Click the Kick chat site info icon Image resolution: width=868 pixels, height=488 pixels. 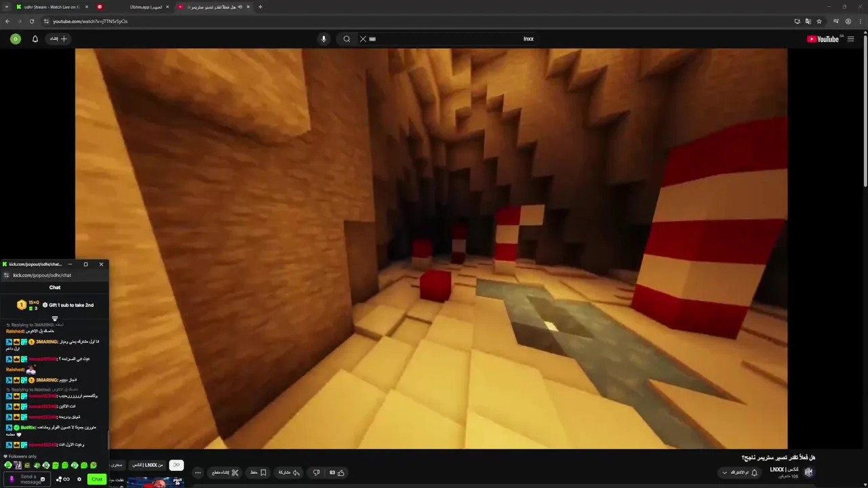6,275
